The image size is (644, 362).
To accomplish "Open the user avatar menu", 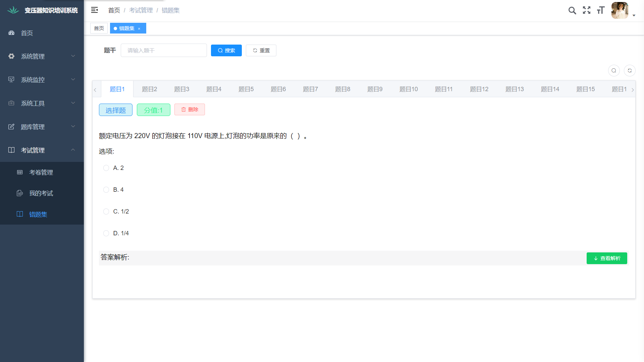I will click(620, 10).
